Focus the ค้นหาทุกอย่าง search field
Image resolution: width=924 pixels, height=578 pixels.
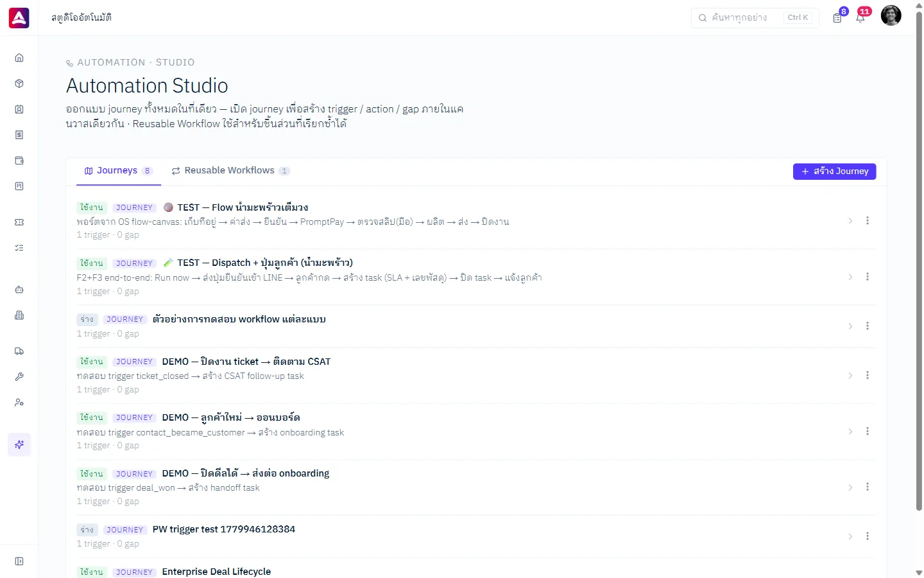coord(755,17)
